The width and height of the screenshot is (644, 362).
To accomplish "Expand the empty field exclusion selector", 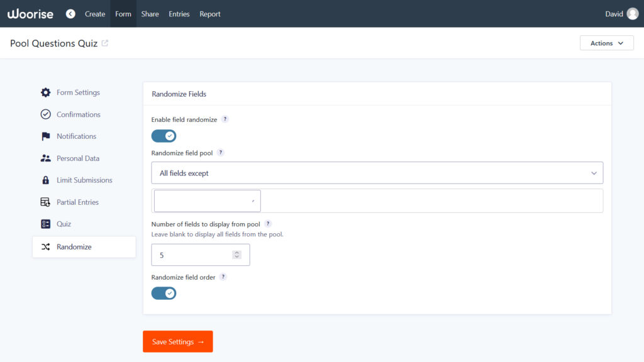I will coord(207,200).
